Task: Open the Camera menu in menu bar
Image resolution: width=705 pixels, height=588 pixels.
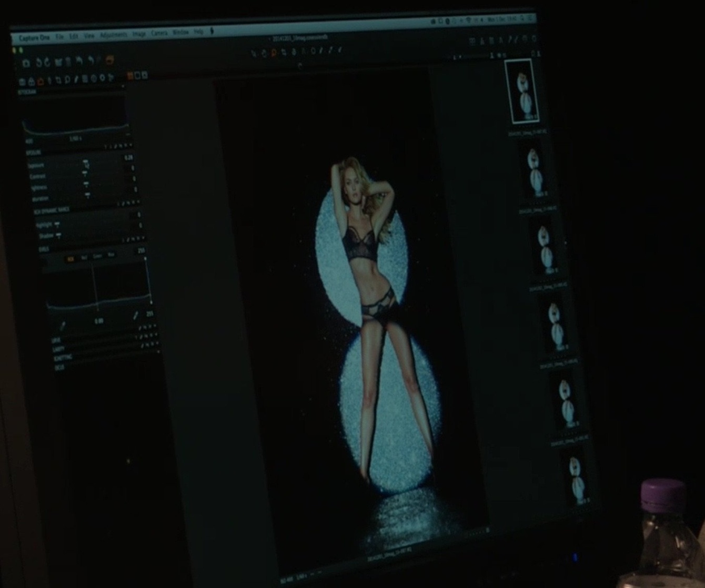Action: pyautogui.click(x=159, y=33)
